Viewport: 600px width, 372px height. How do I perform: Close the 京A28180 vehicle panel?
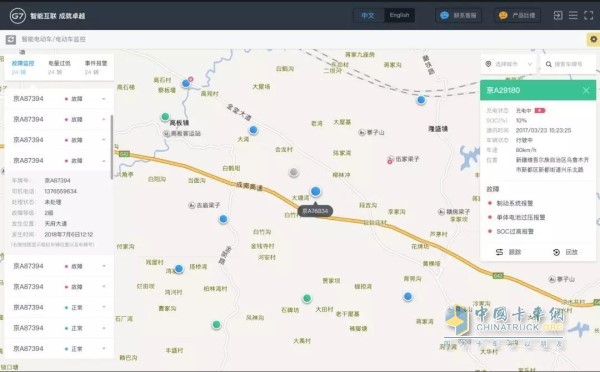[586, 90]
